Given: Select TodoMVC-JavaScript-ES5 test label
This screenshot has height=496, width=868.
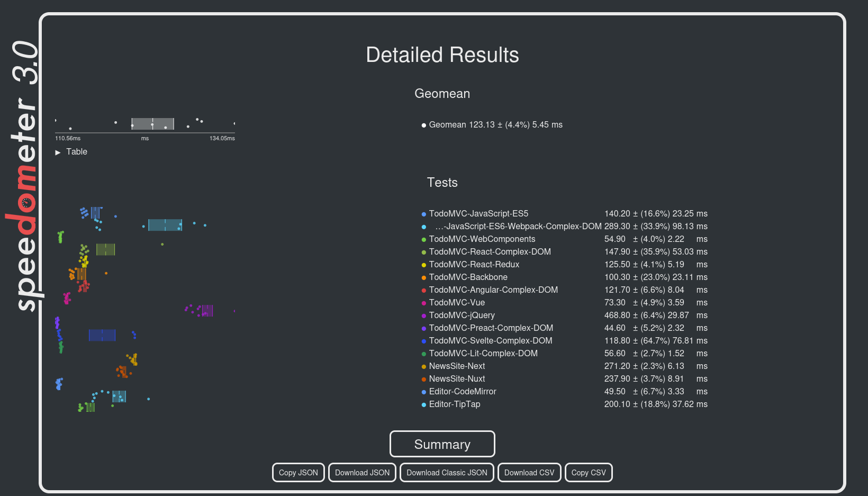Looking at the screenshot, I should pyautogui.click(x=478, y=213).
